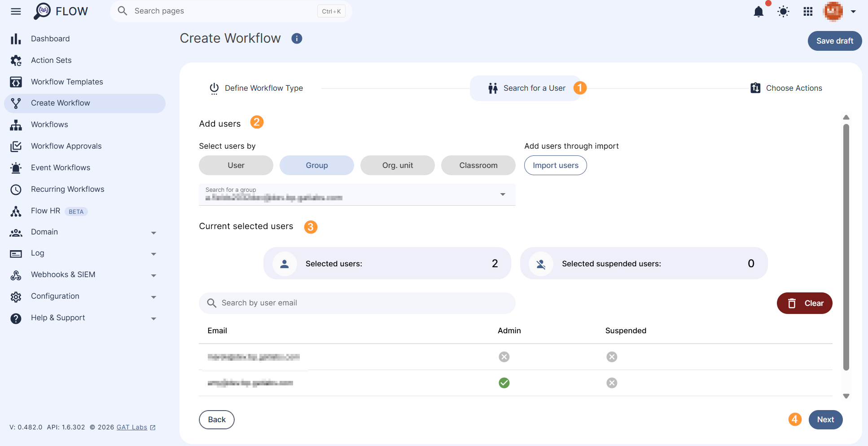Toggle light/dark theme sun icon
Viewport: 868px width, 446px height.
(x=783, y=12)
